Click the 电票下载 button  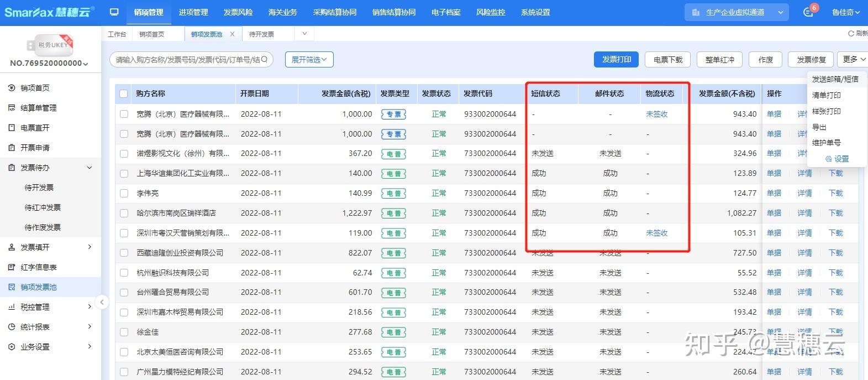(x=668, y=60)
